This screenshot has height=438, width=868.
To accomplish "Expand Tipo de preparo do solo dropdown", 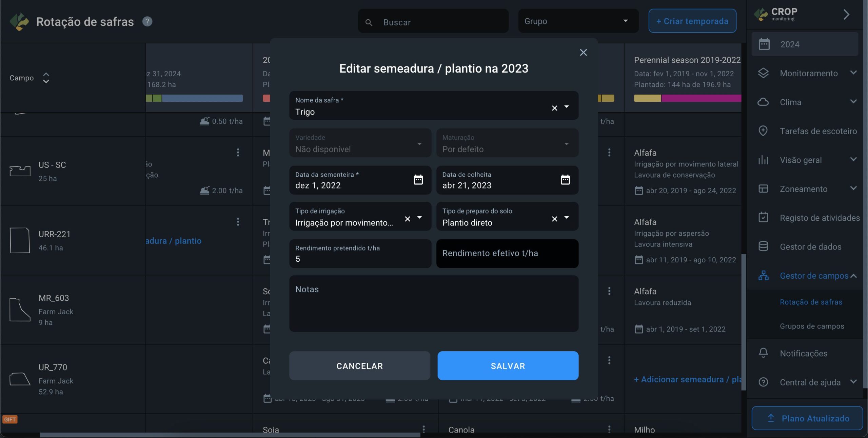I will click(567, 218).
